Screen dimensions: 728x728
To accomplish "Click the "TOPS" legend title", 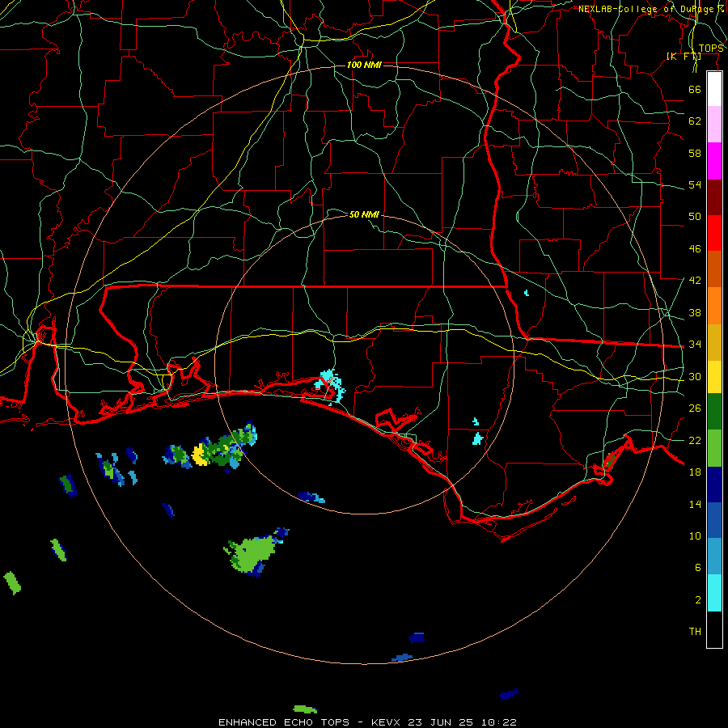I will (x=711, y=49).
